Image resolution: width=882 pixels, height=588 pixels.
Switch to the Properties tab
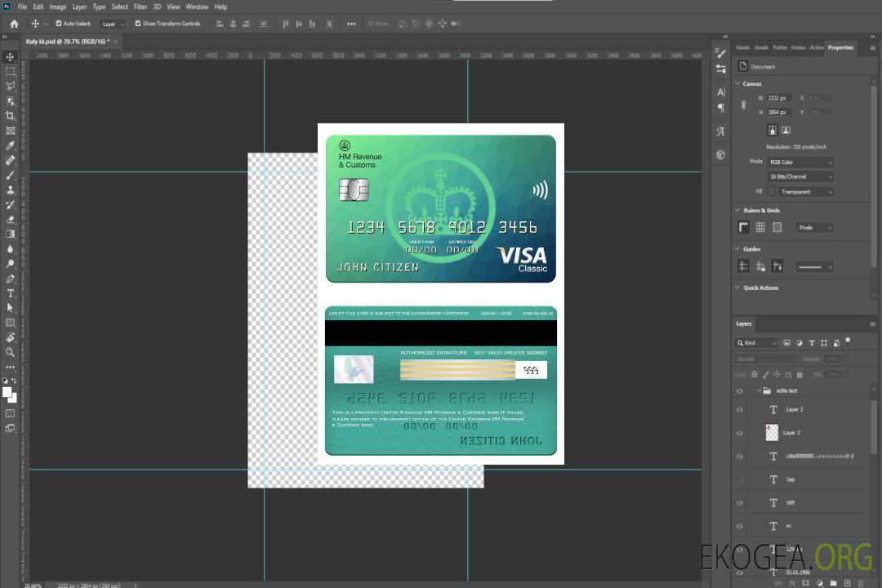pos(840,47)
